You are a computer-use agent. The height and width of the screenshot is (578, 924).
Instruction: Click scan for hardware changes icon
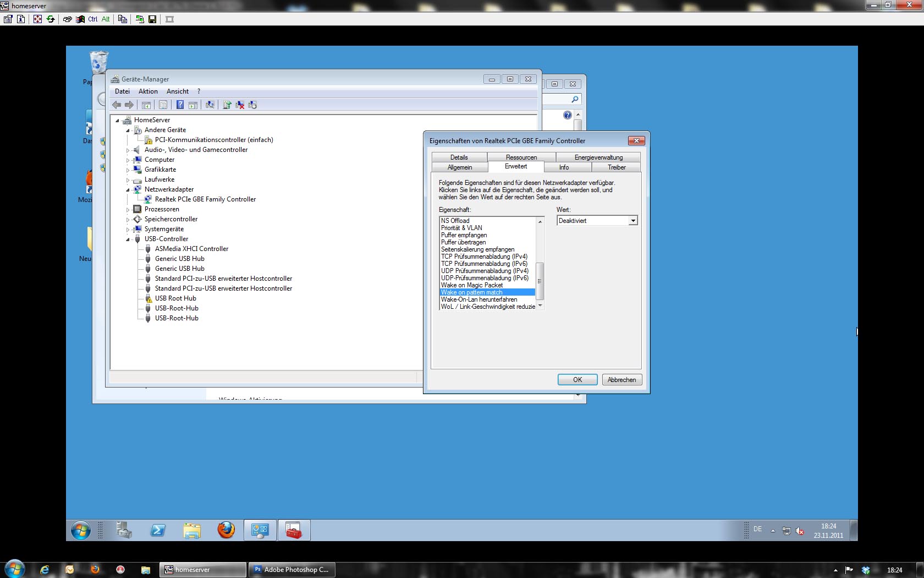point(210,105)
